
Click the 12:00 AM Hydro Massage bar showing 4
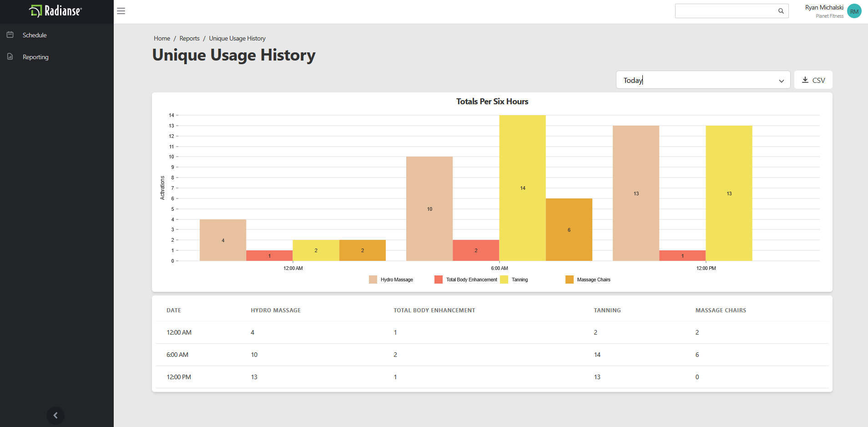click(223, 240)
